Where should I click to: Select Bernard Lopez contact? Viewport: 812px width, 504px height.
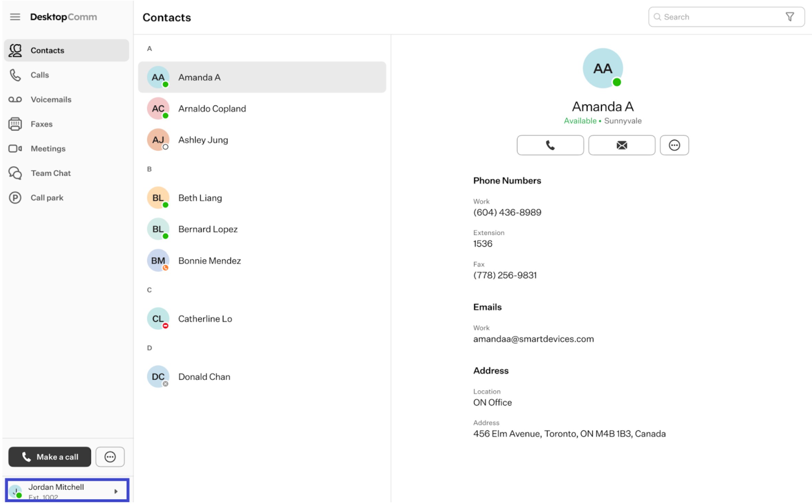click(x=262, y=229)
